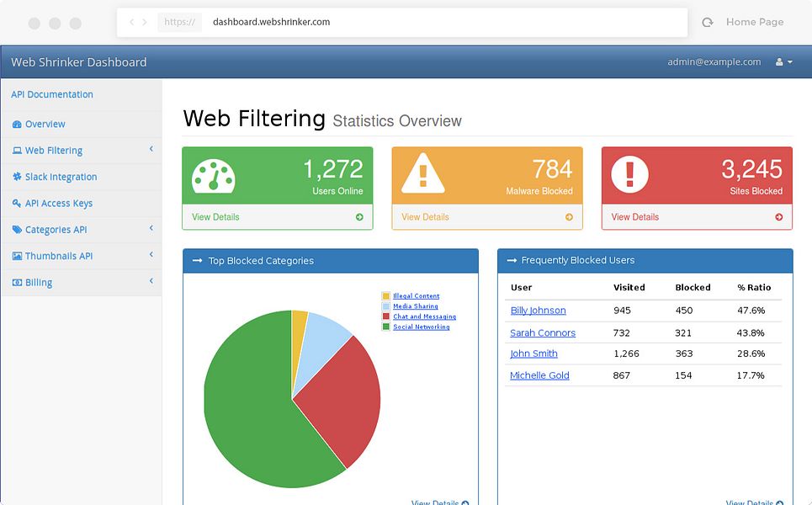
Task: Click the 784 Malware Blocked number
Action: [x=553, y=169]
